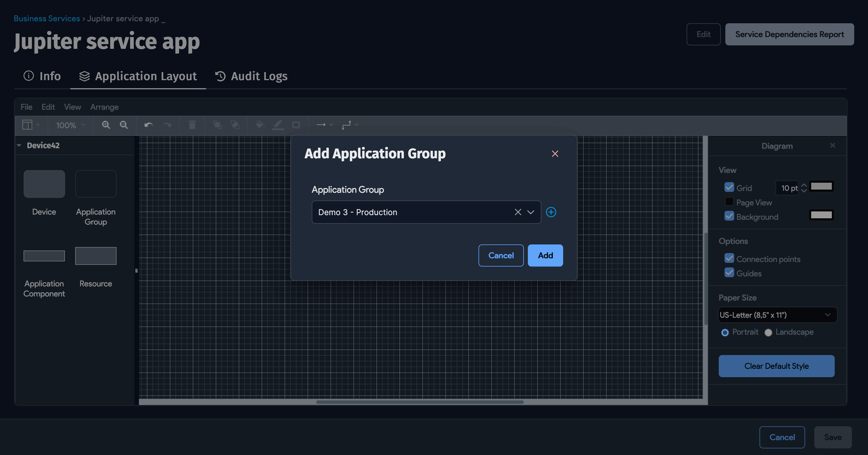Toggle the Connection points checkbox
868x455 pixels.
point(729,258)
